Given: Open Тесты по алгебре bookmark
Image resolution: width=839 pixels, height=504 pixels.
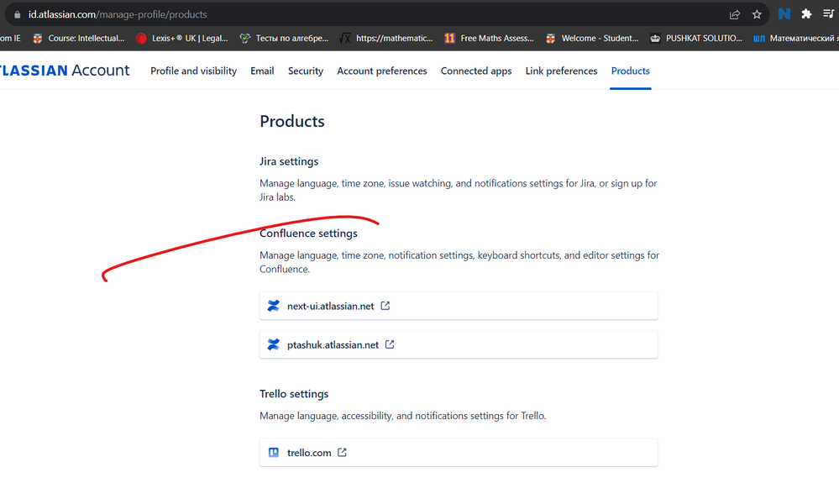Looking at the screenshot, I should click(x=284, y=38).
